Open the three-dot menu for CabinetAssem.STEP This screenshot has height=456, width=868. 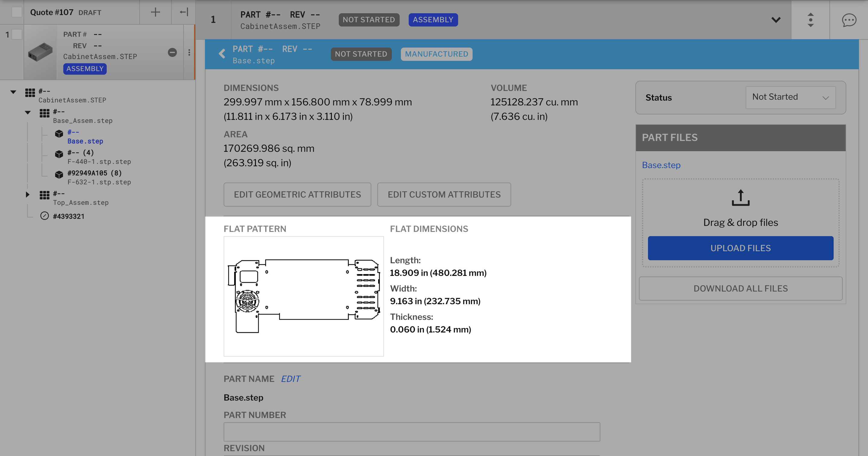click(189, 52)
